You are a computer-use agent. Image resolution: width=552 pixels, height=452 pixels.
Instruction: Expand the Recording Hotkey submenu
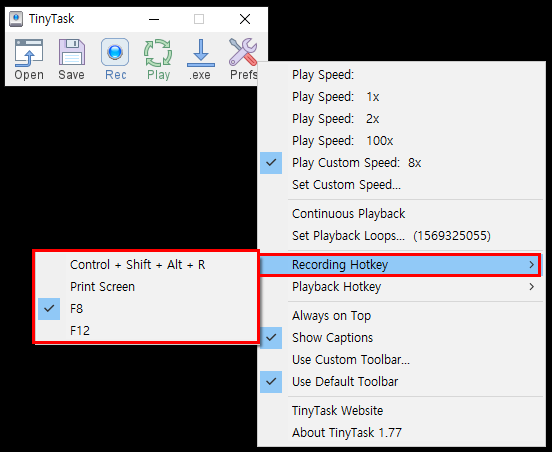click(401, 264)
